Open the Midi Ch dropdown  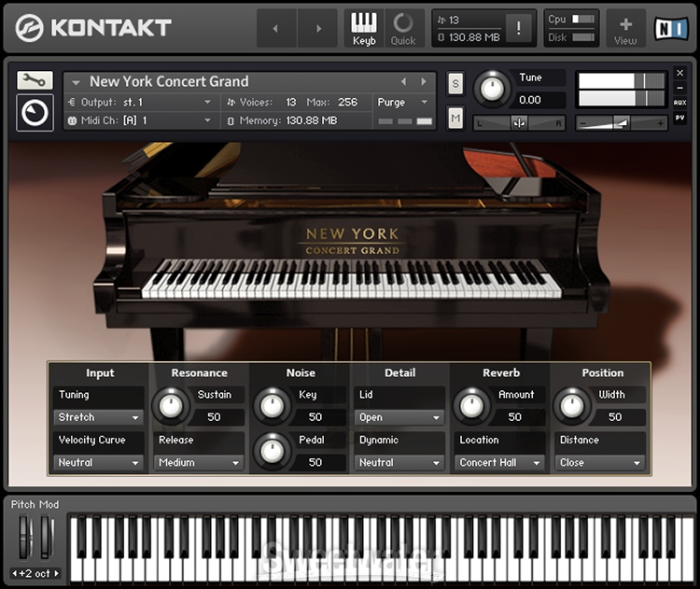pos(142,120)
